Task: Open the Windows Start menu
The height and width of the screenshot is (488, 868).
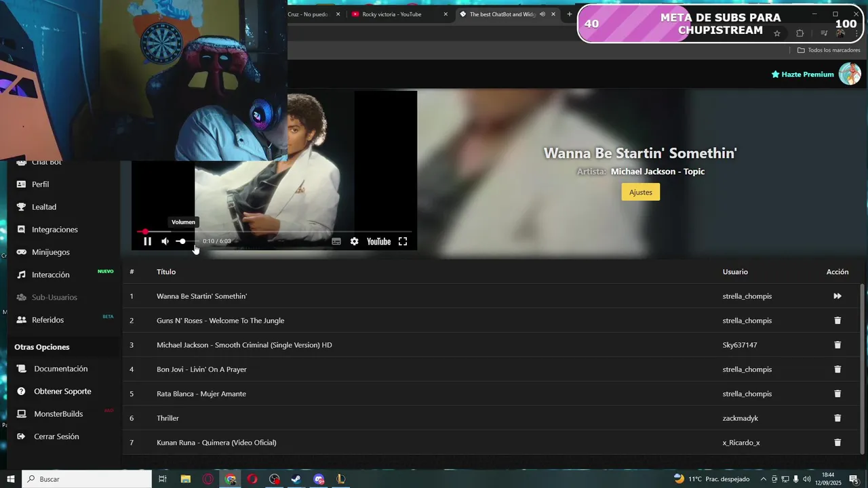Action: coord(11,479)
